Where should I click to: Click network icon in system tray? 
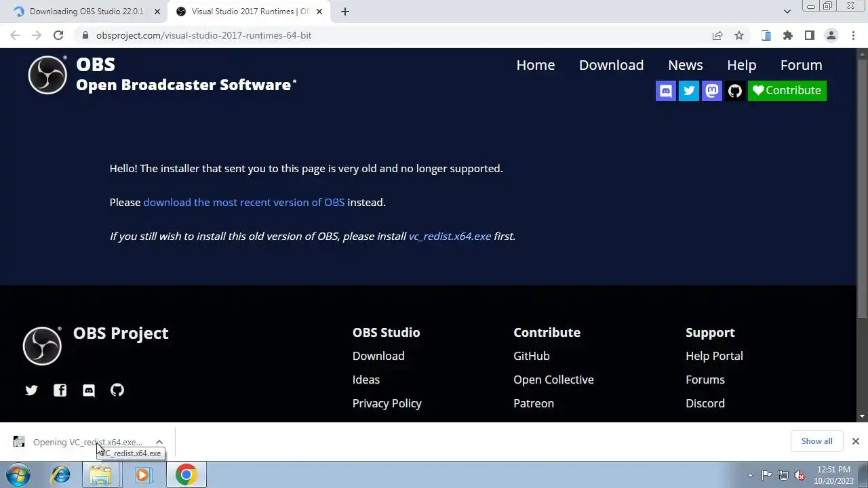click(x=783, y=475)
